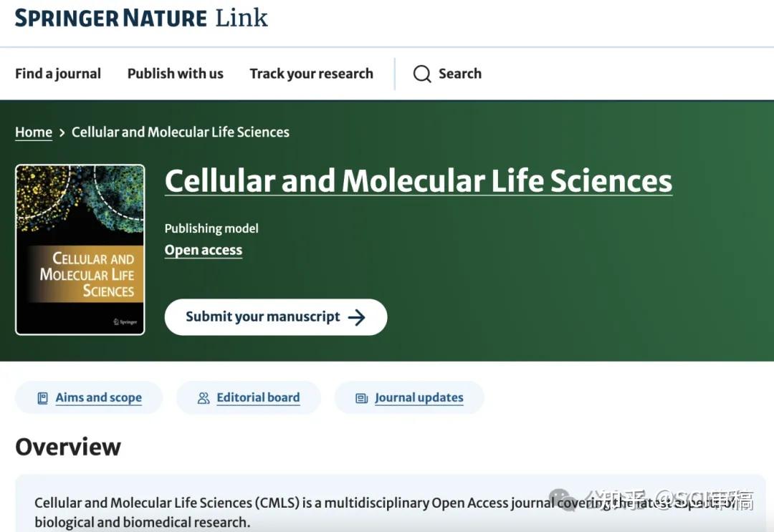This screenshot has width=774, height=532.
Task: Open the Publish with us menu
Action: [175, 74]
